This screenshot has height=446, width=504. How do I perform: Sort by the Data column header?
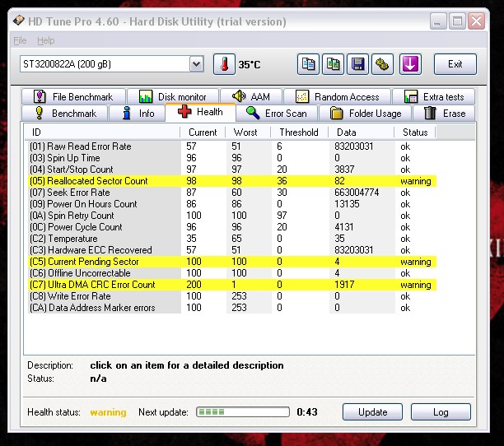362,132
